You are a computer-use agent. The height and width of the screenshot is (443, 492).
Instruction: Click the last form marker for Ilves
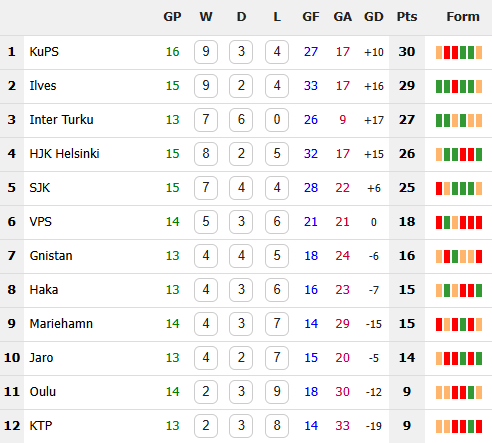tap(479, 86)
